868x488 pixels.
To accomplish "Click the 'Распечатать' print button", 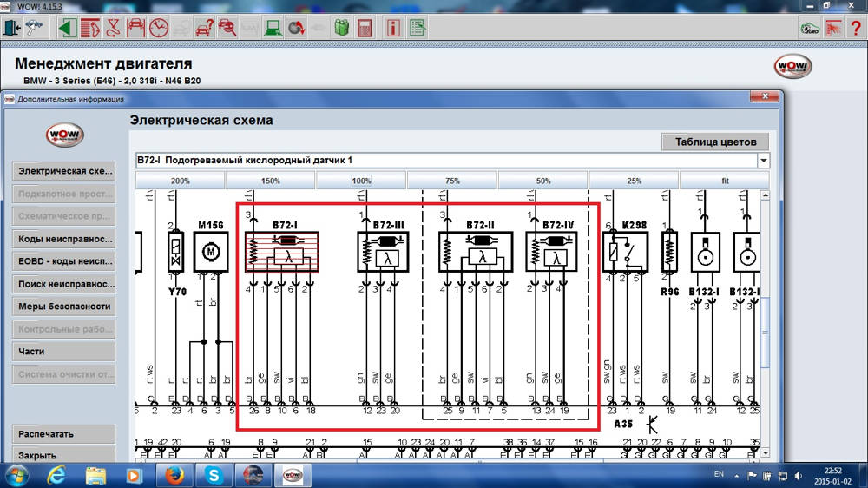I will [x=62, y=433].
